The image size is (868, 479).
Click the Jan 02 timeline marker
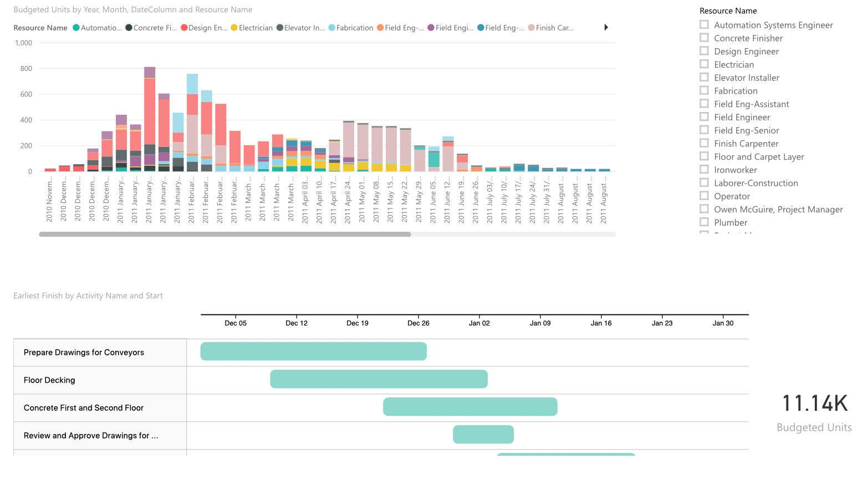479,323
